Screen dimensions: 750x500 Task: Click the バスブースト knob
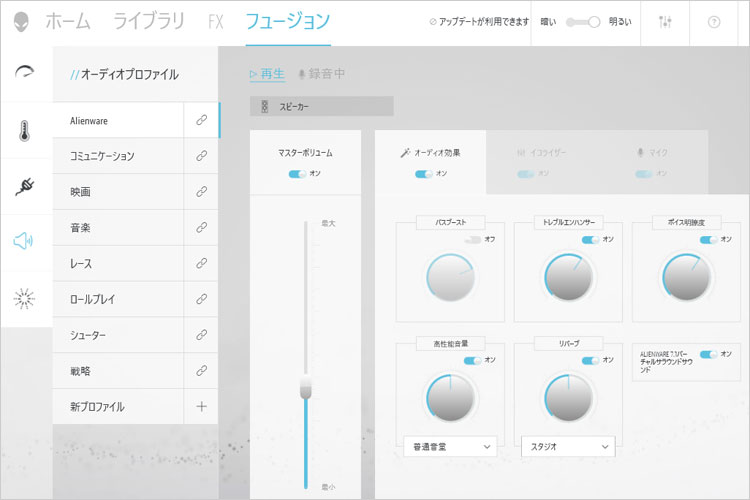pos(450,278)
